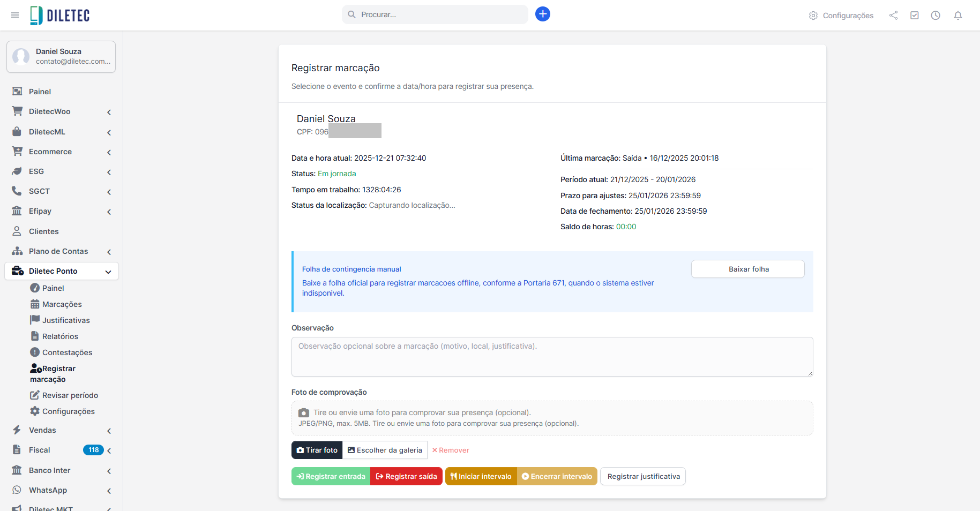This screenshot has height=511, width=980.
Task: Click the Daniel Souza profile avatar
Action: pyautogui.click(x=21, y=56)
